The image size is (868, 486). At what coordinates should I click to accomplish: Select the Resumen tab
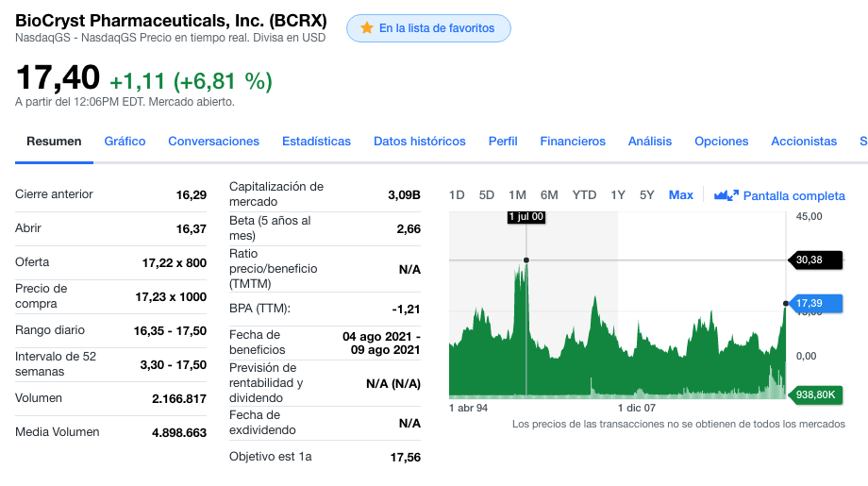(54, 142)
